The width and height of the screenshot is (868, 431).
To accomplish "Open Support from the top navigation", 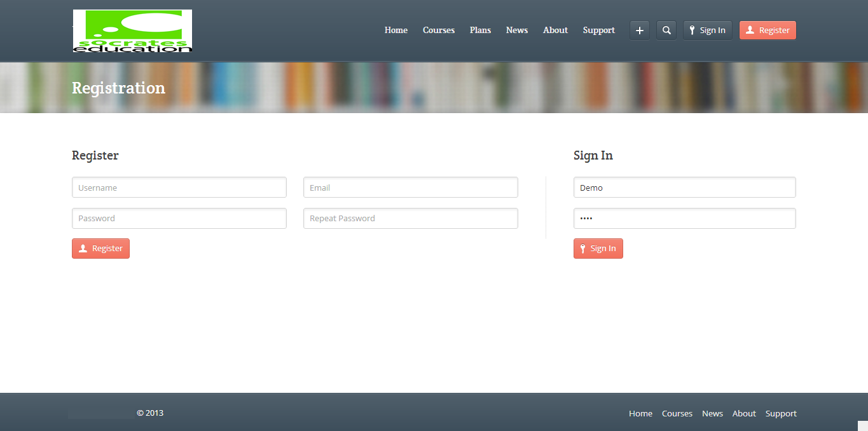I will tap(598, 30).
